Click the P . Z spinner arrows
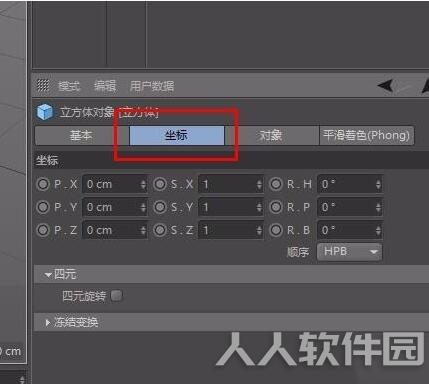Image resolution: width=429 pixels, height=384 pixels. click(x=143, y=230)
